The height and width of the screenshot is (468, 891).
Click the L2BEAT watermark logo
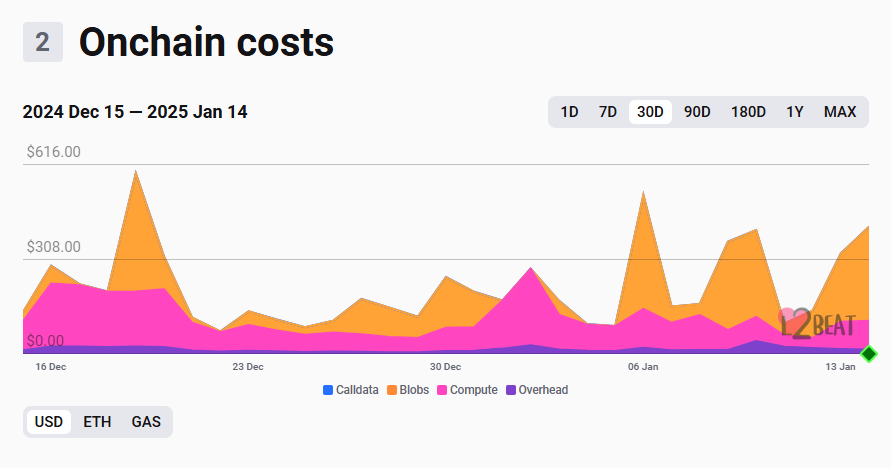point(817,324)
